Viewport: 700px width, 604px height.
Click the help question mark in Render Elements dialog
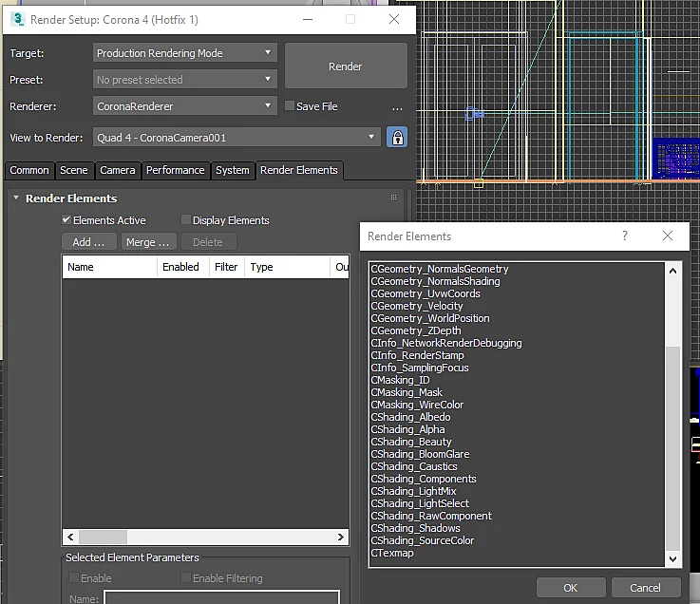pyautogui.click(x=625, y=236)
